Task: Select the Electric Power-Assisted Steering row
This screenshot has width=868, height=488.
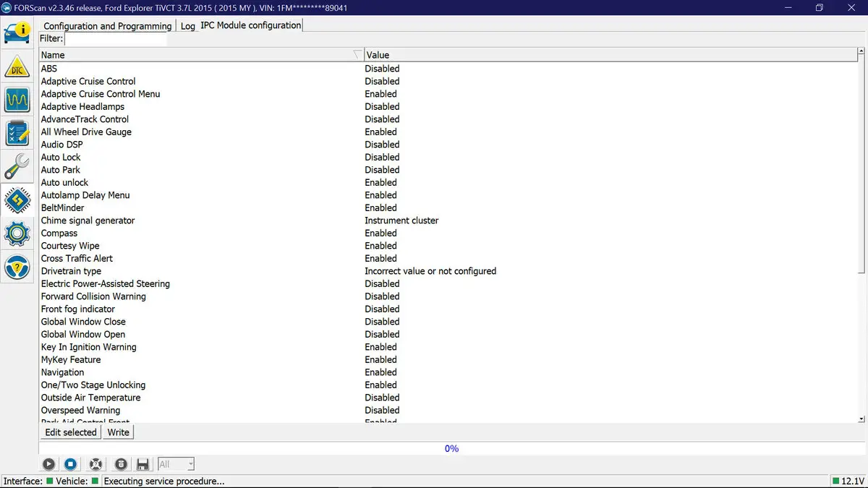Action: click(448, 284)
